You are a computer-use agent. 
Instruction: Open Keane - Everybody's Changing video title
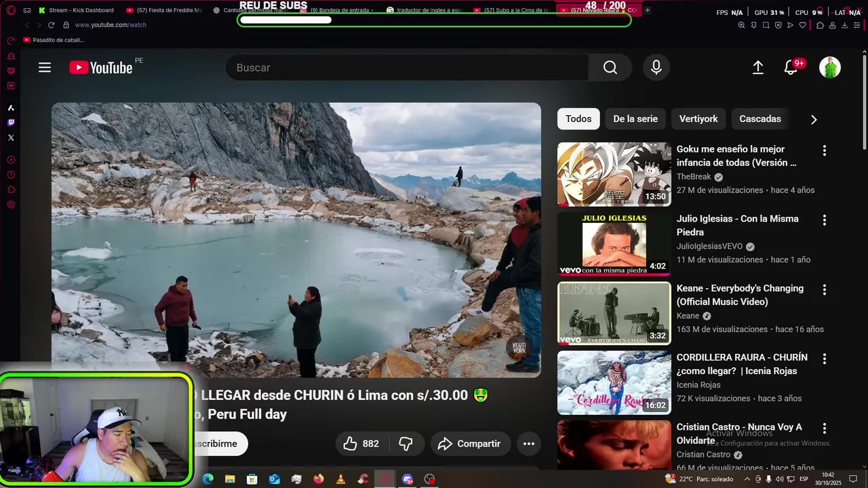pos(740,295)
